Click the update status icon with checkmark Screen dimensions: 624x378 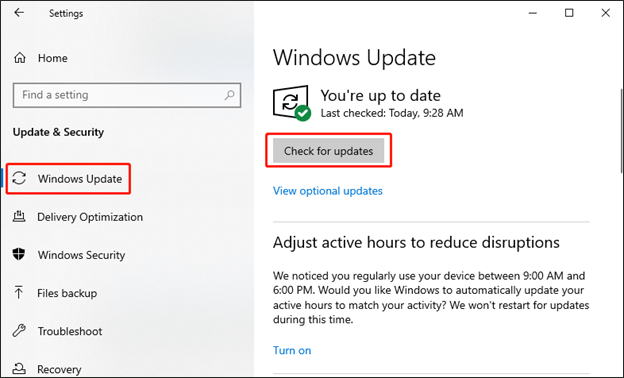click(292, 103)
